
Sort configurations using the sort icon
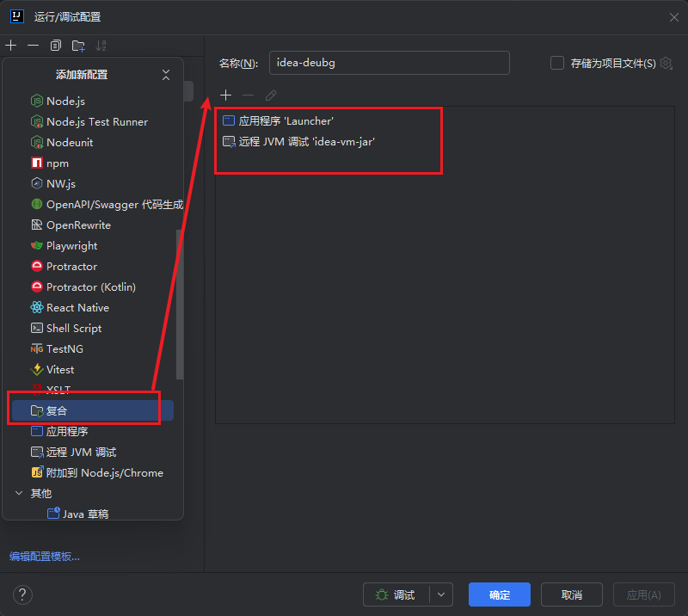(101, 46)
